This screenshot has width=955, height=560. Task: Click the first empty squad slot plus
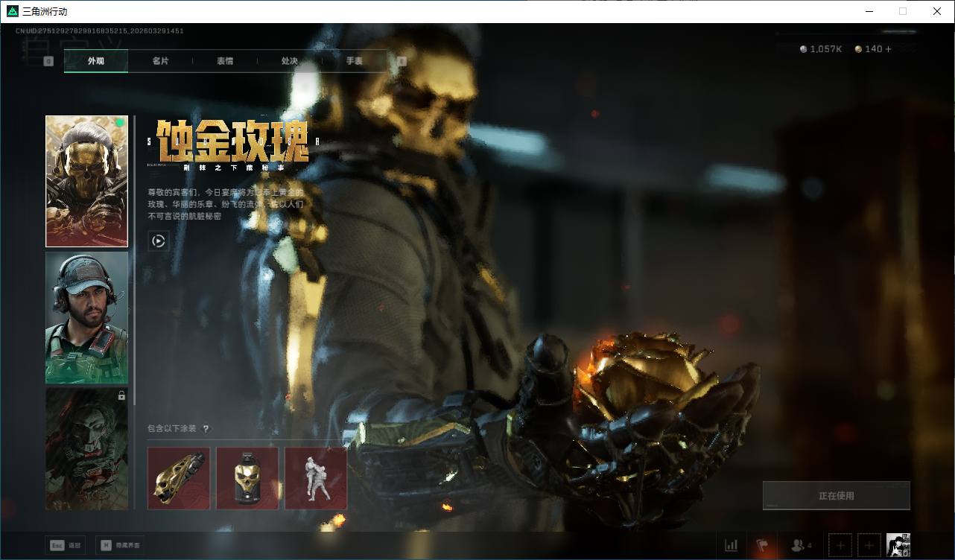[840, 546]
